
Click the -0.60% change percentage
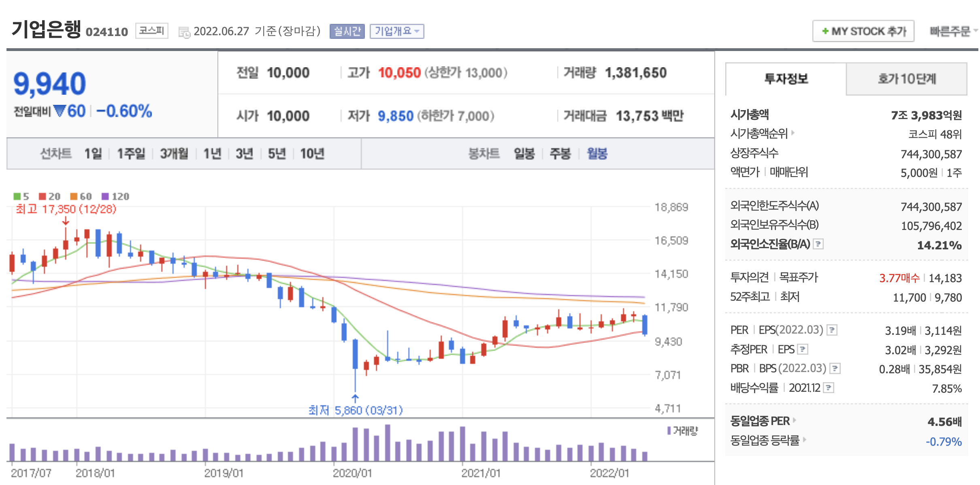[124, 111]
